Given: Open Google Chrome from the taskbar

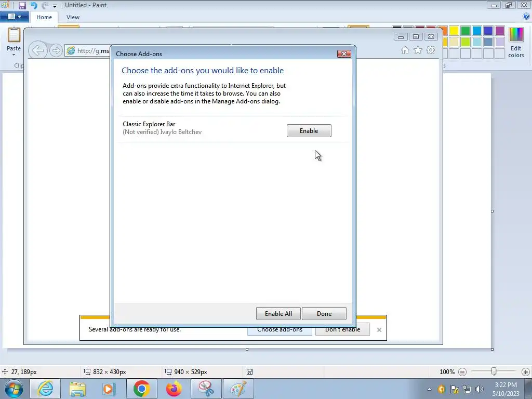Looking at the screenshot, I should (141, 389).
